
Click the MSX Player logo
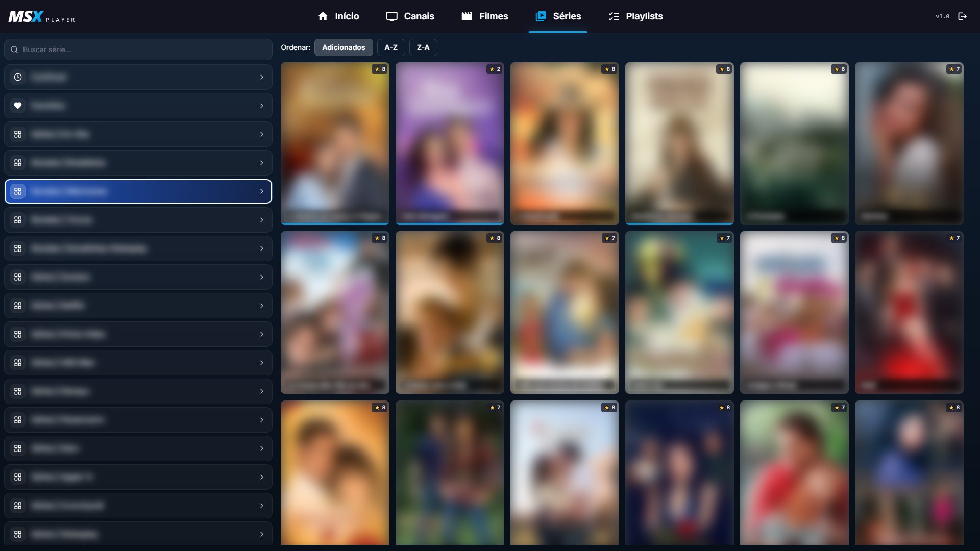pos(42,17)
